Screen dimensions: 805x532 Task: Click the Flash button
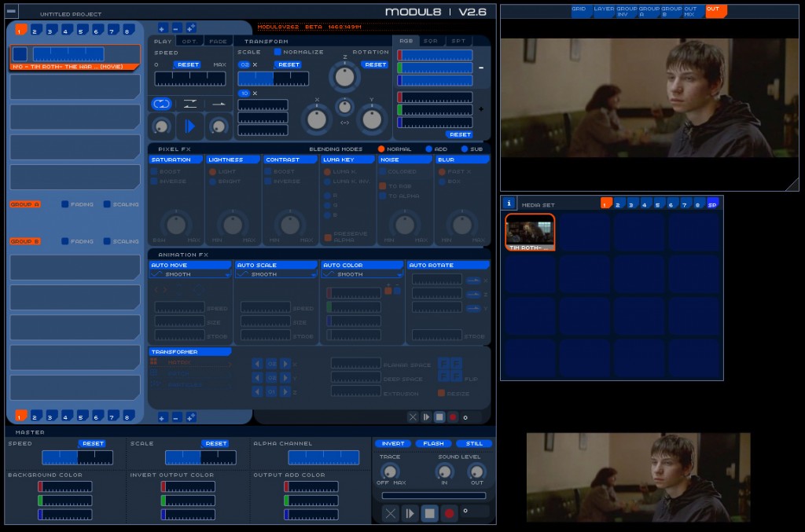point(433,443)
